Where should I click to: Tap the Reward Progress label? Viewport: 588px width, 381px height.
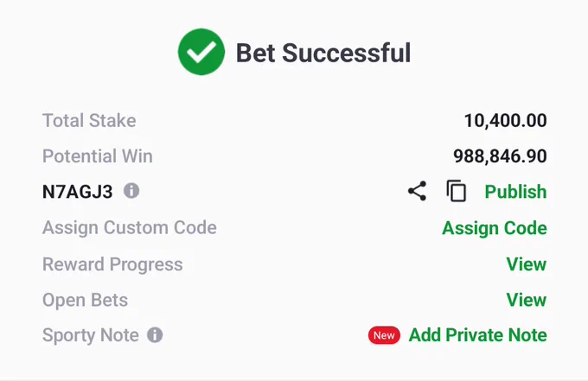pos(112,264)
